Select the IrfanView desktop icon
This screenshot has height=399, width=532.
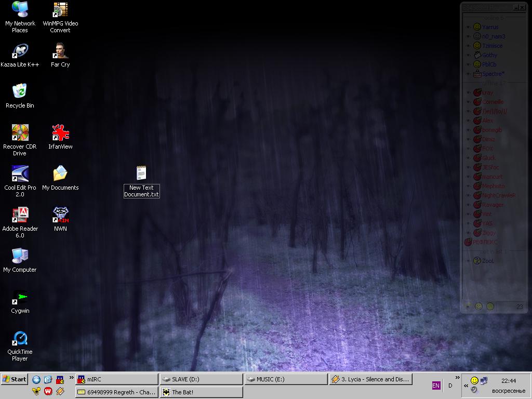tap(60, 134)
